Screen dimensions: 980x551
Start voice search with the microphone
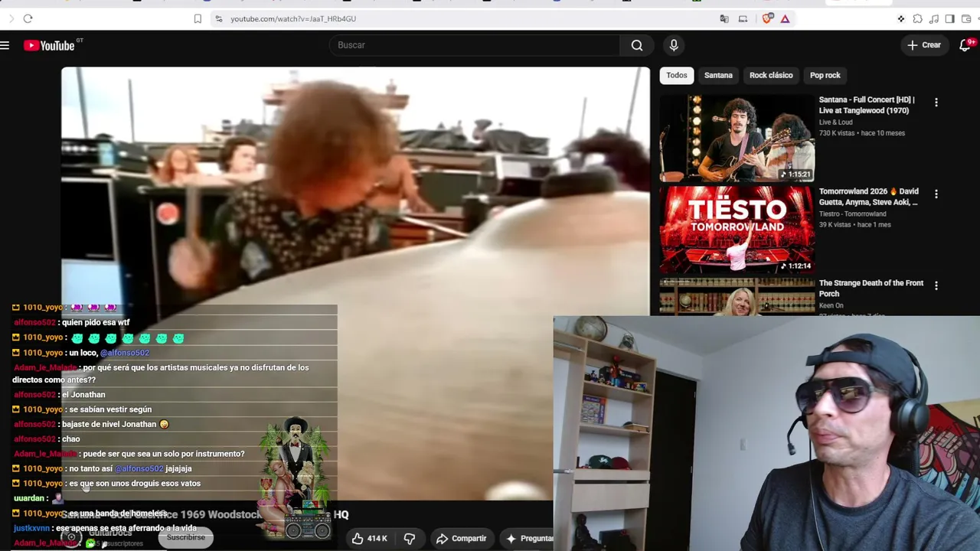674,45
